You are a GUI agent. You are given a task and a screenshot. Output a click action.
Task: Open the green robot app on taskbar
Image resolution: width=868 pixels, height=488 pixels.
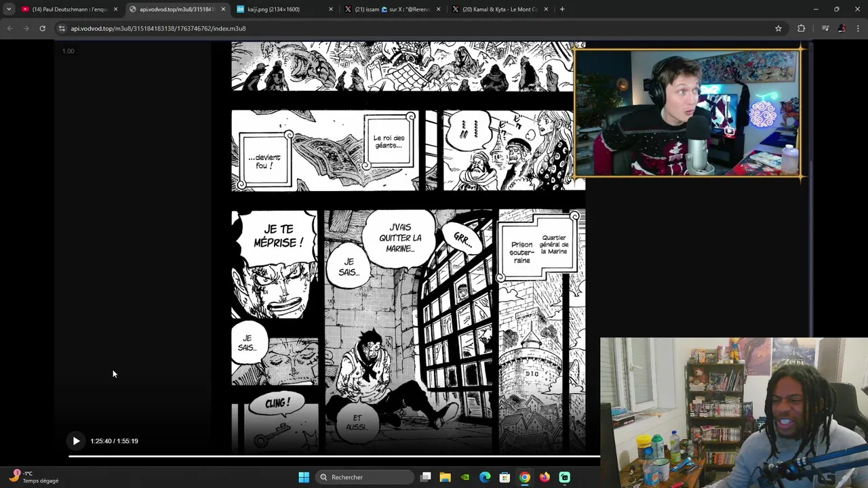point(564,477)
